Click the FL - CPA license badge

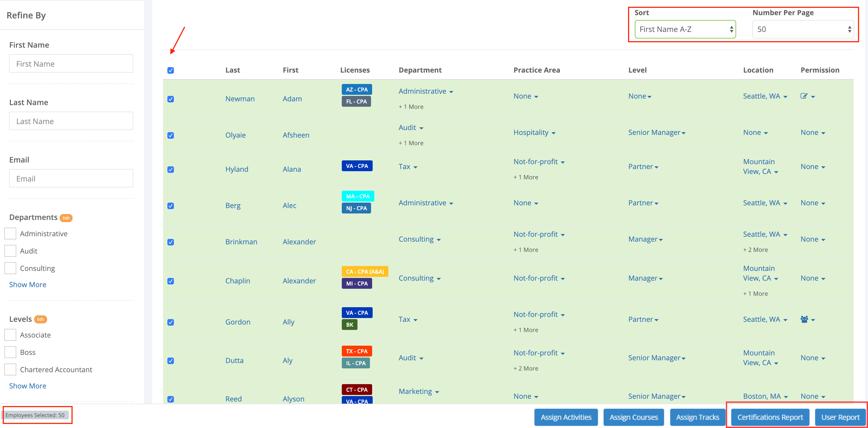point(356,101)
